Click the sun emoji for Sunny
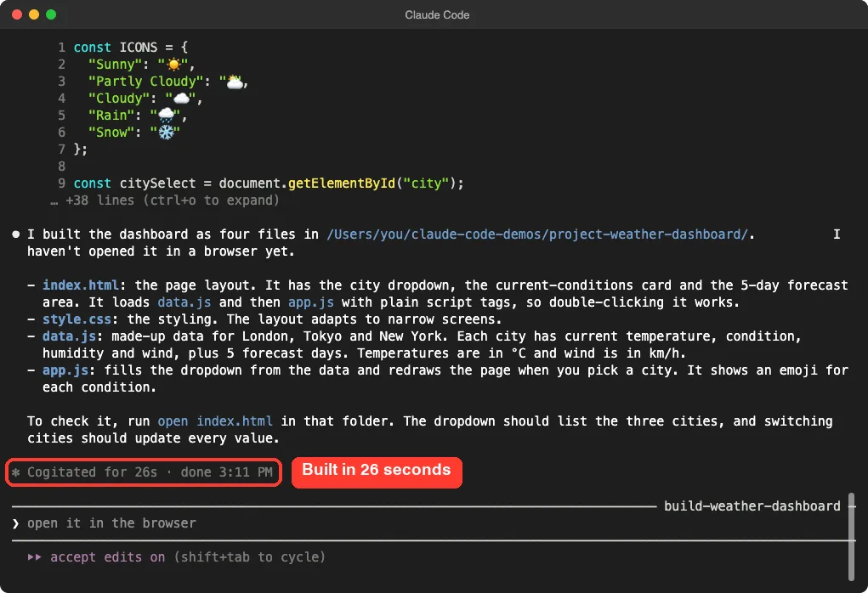868x593 pixels. pyautogui.click(x=173, y=65)
